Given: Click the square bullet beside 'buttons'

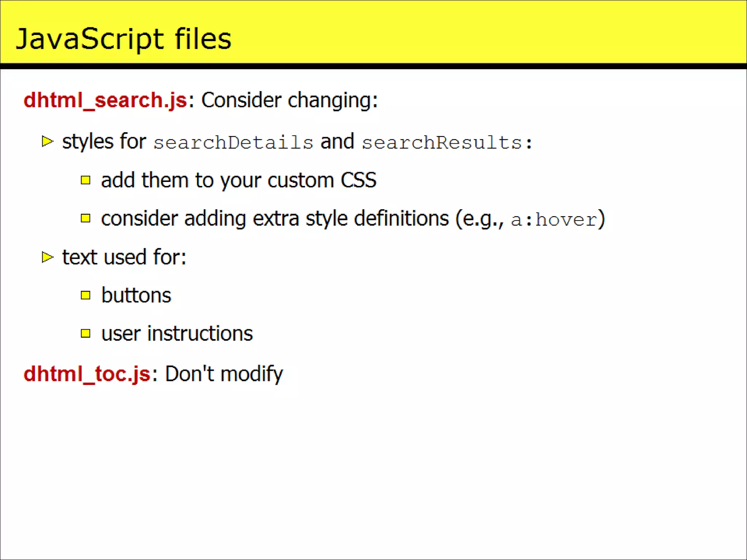Looking at the screenshot, I should click(85, 295).
